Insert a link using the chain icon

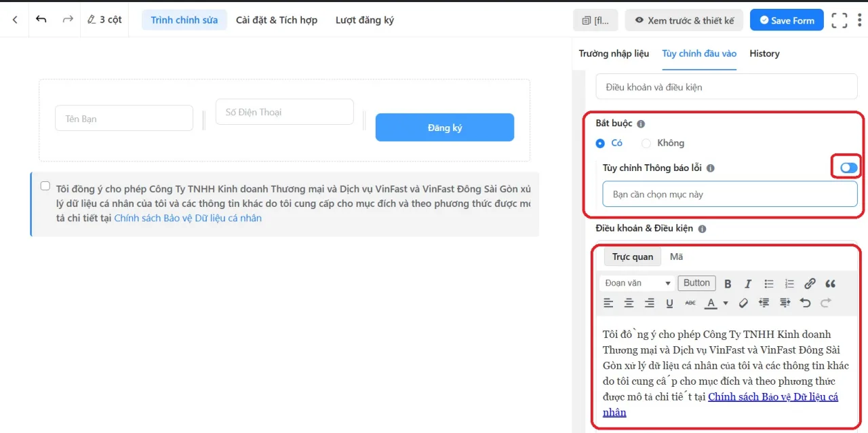pos(810,284)
